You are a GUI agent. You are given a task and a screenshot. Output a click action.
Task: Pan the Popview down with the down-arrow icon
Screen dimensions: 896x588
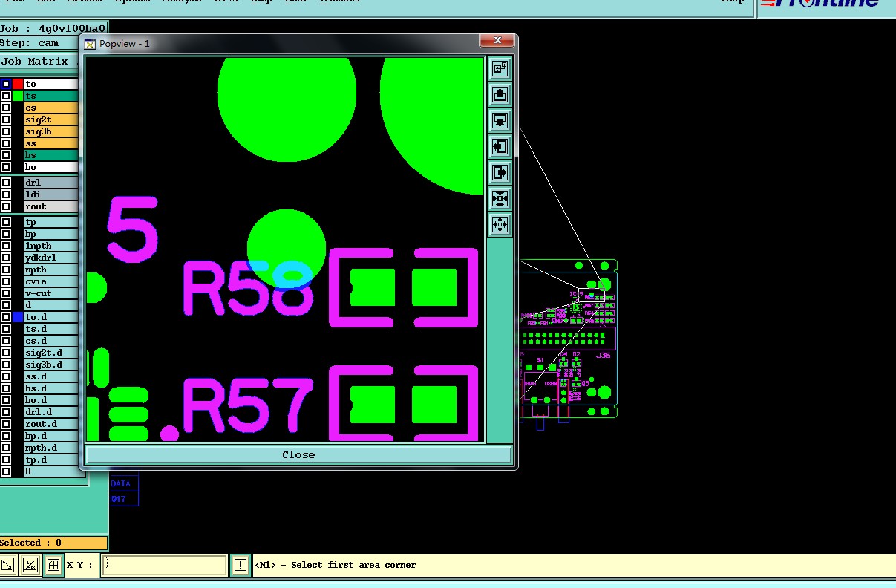[500, 120]
